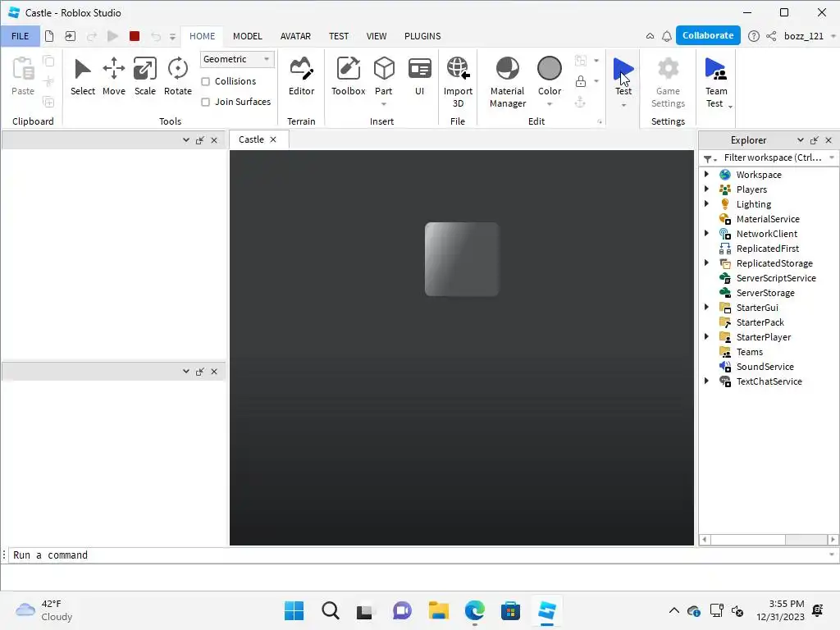Activate the Move tool
Image resolution: width=840 pixels, height=630 pixels.
[x=113, y=76]
